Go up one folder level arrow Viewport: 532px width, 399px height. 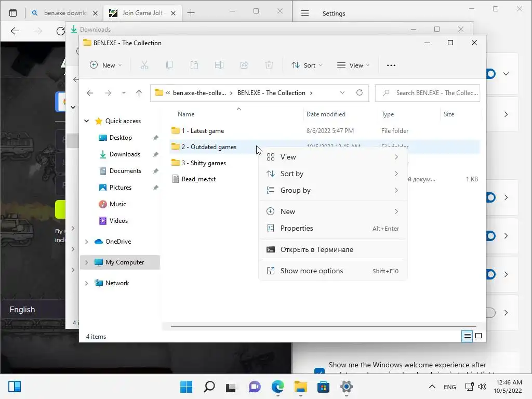(139, 93)
